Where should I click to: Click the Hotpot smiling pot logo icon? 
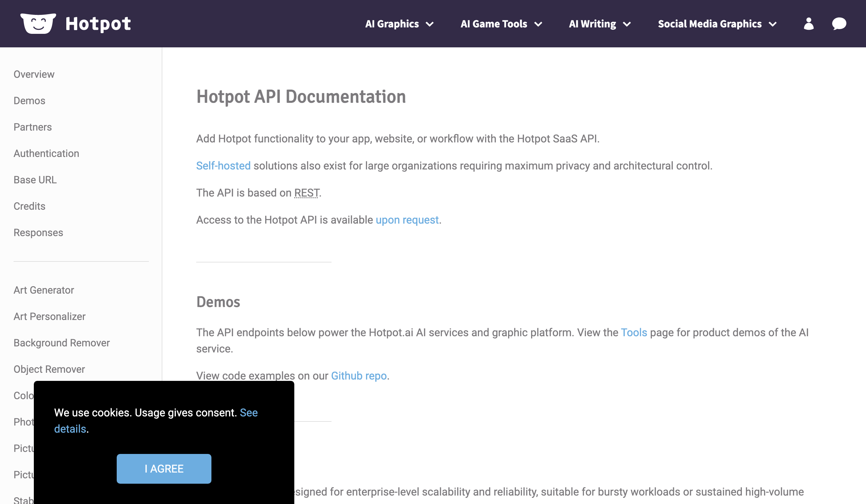38,23
